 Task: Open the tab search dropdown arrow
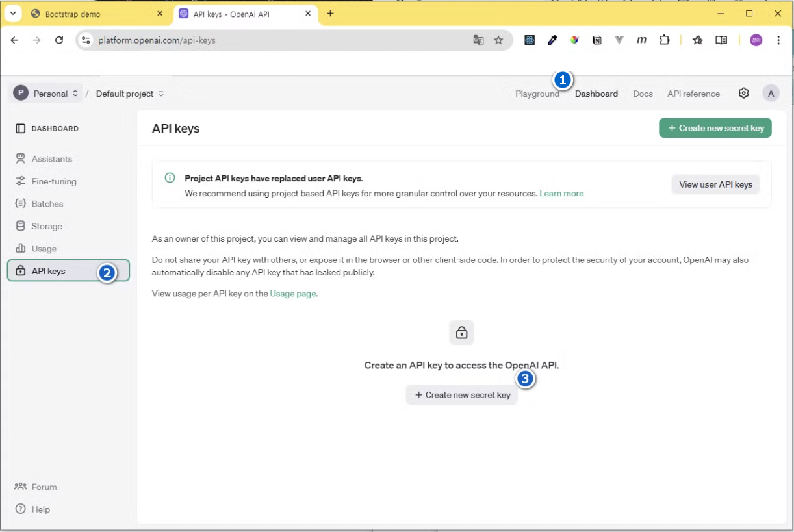[x=13, y=14]
